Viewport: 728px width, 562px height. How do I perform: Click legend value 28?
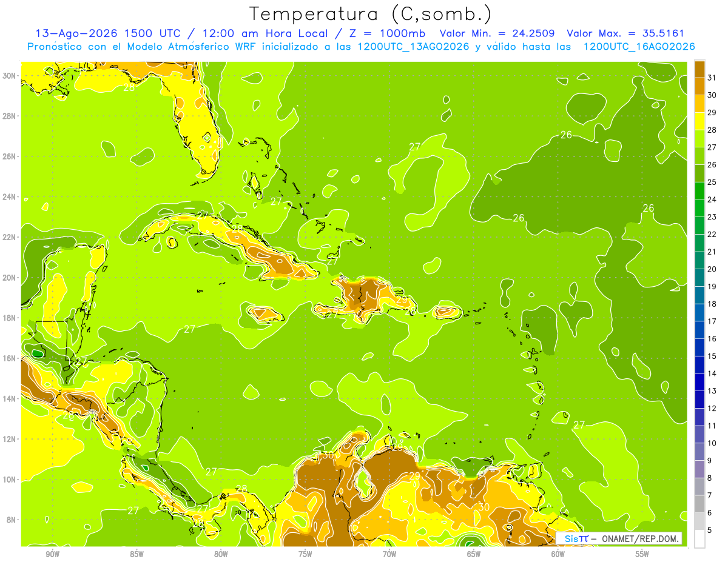[712, 130]
